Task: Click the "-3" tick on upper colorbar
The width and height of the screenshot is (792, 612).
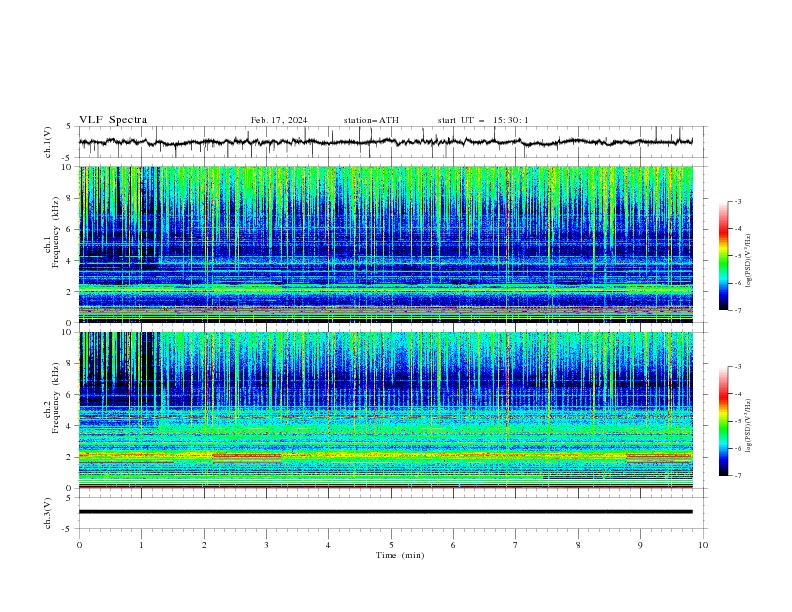Action: tap(738, 201)
